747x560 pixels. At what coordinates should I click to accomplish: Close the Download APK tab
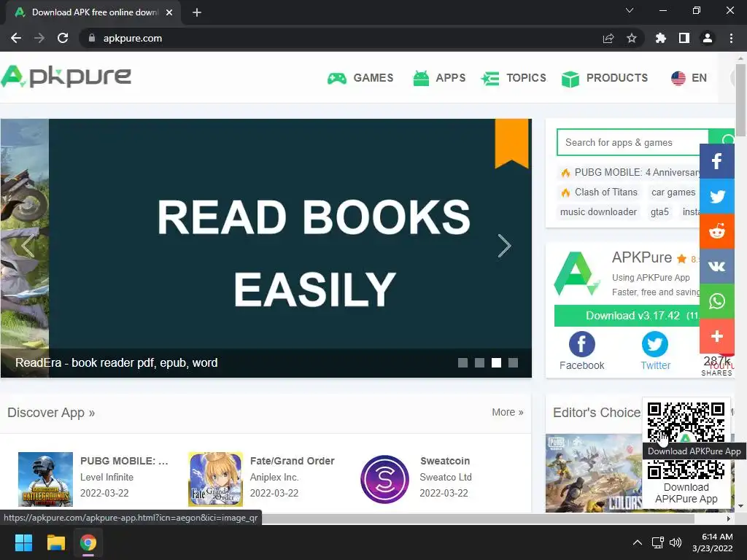(x=169, y=12)
